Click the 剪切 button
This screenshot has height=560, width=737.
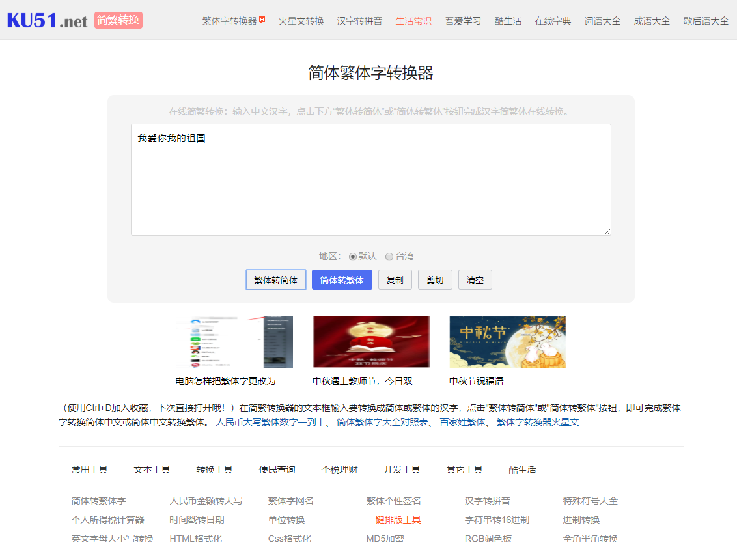[x=436, y=280]
